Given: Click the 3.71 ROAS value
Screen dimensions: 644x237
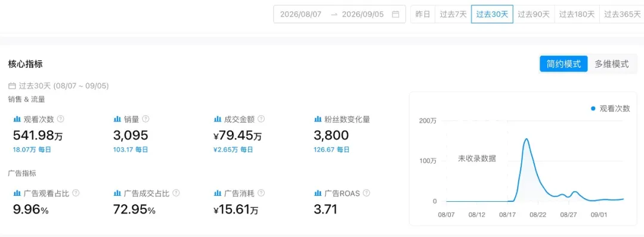Looking at the screenshot, I should point(326,210).
